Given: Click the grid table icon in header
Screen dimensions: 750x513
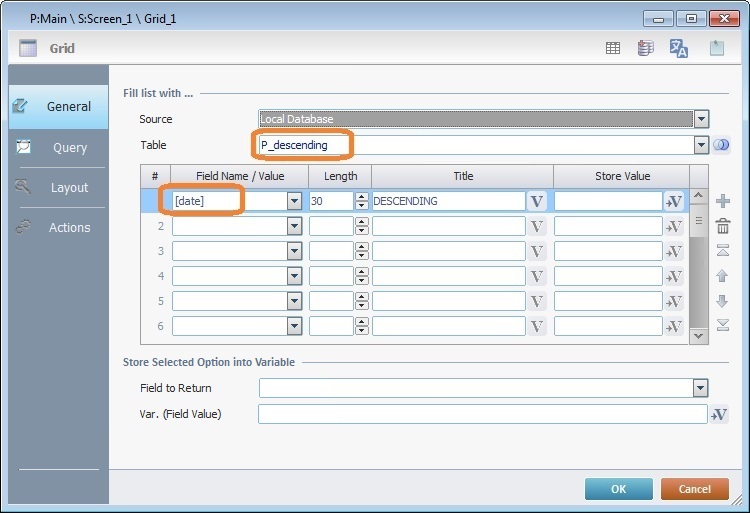Looking at the screenshot, I should click(x=613, y=48).
